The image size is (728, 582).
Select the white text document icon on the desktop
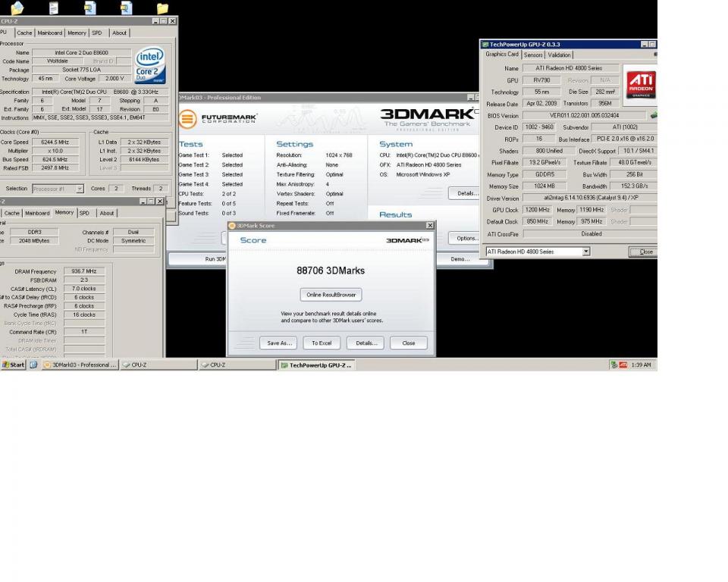click(x=54, y=8)
